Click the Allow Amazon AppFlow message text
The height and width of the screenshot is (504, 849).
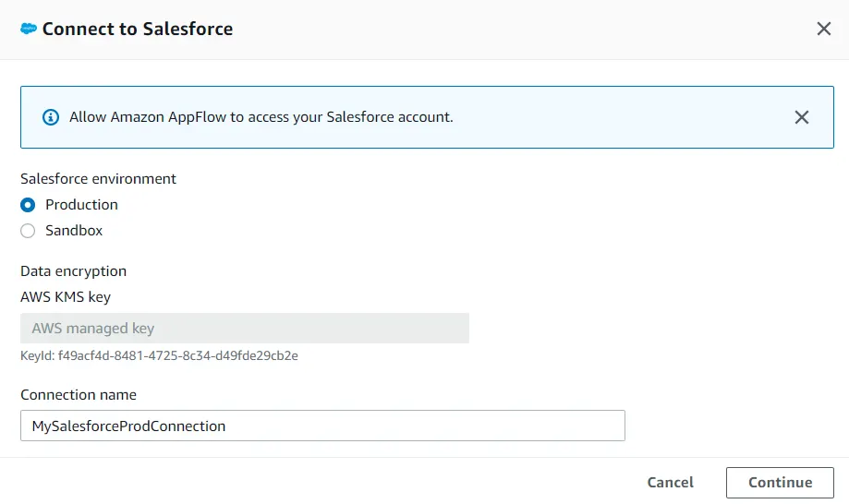coord(261,117)
